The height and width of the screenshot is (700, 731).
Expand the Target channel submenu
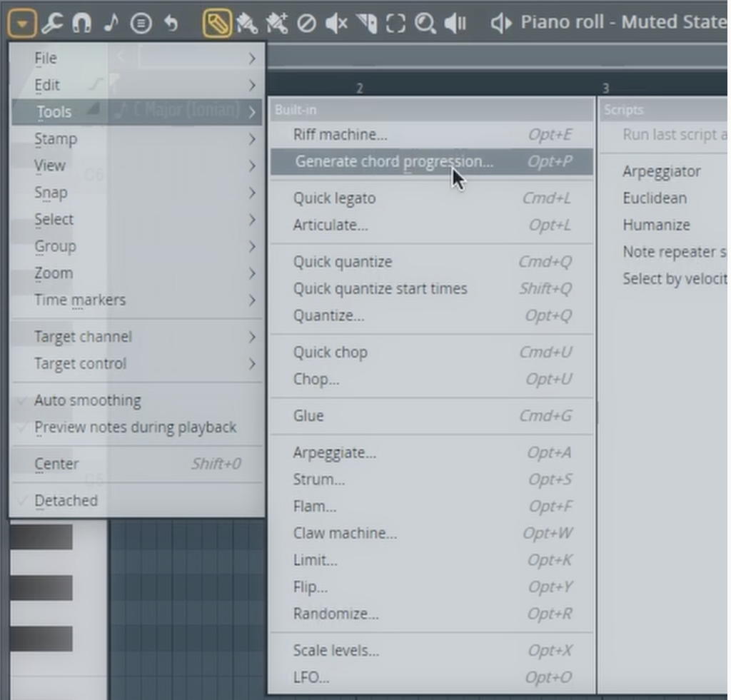(x=137, y=337)
